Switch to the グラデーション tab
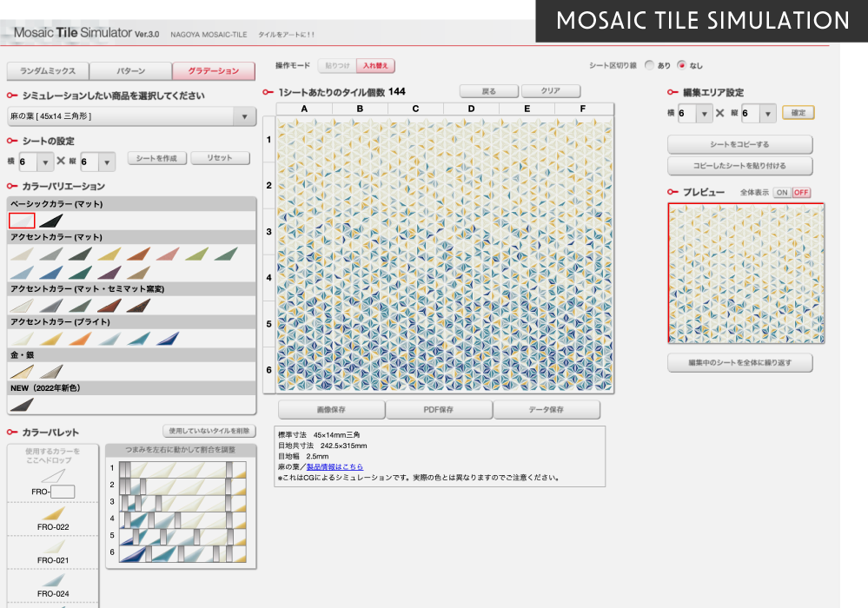 (214, 71)
